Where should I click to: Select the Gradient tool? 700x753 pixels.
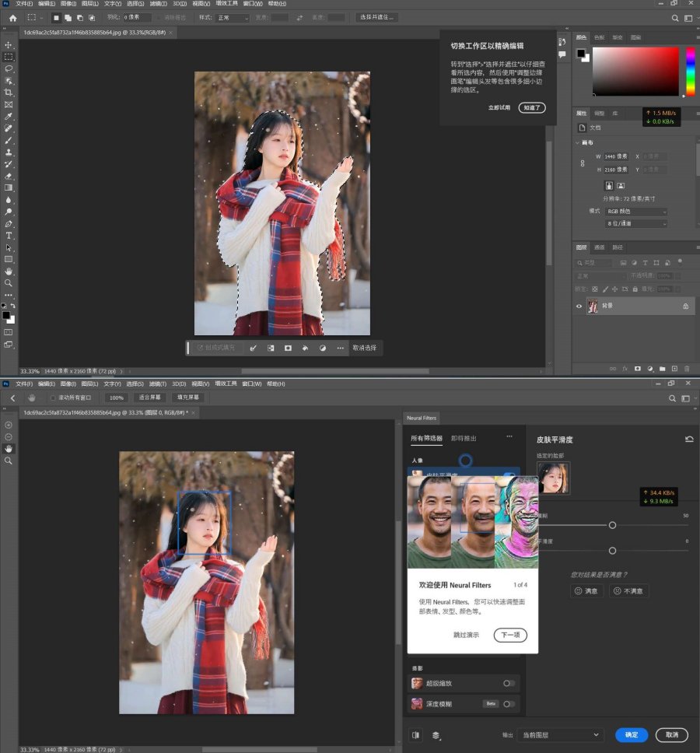(x=9, y=187)
